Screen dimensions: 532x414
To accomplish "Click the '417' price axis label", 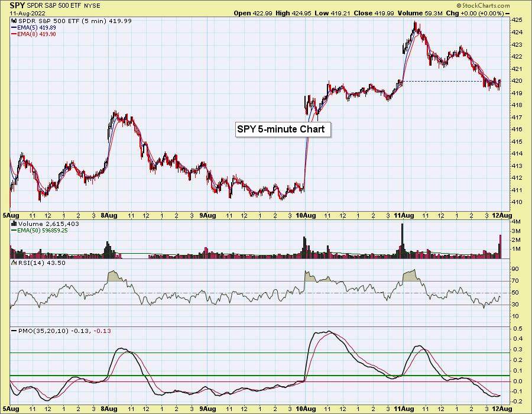I will pos(517,118).
